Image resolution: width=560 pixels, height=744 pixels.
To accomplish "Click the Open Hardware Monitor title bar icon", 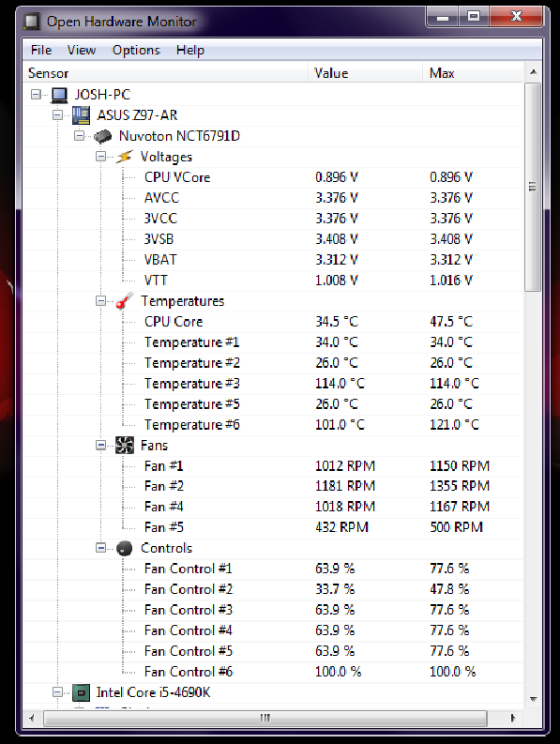I will pos(32,22).
